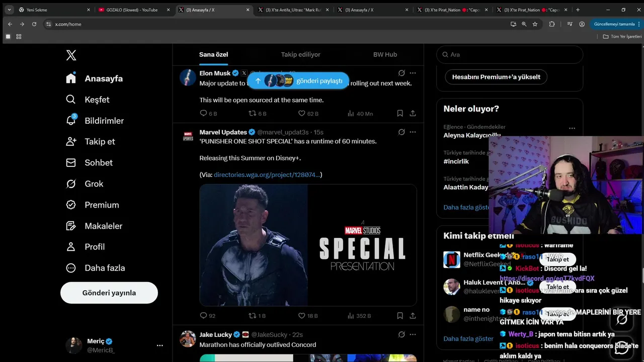
Task: Click Grok icon on Marvel Updates post
Action: pos(401,132)
